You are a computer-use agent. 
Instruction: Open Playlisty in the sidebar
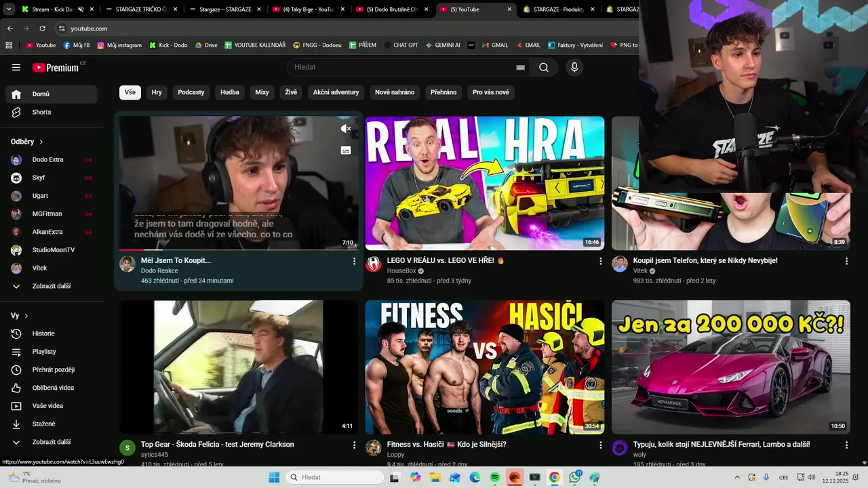click(52, 352)
